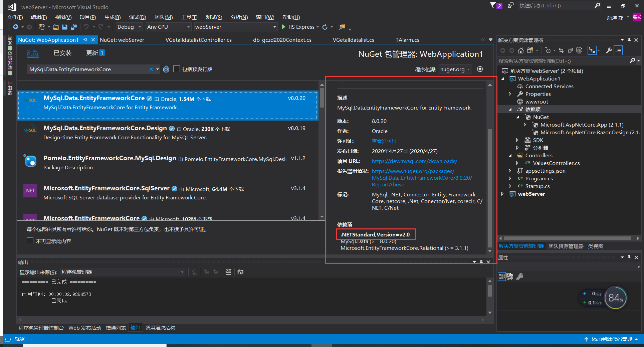
Task: Expand the webServer project node
Action: (503, 194)
